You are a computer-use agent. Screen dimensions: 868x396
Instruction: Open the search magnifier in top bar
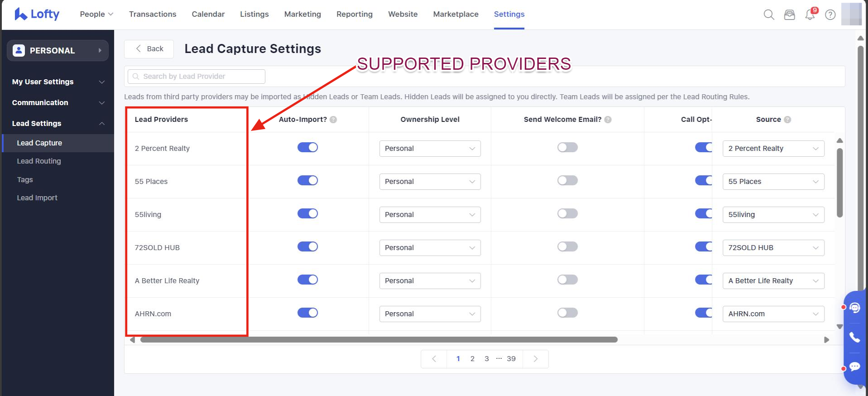point(768,14)
